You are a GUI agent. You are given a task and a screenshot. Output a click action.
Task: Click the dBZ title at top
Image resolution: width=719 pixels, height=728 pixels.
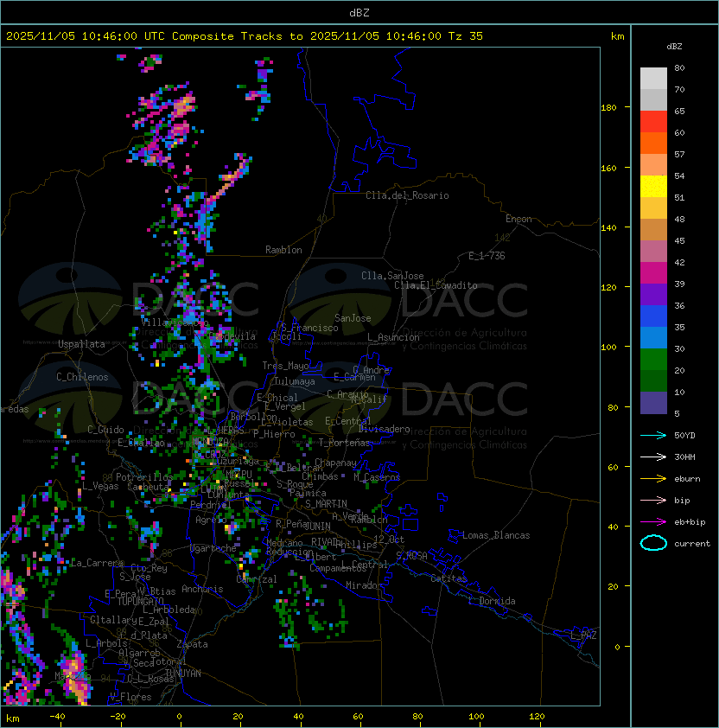(x=359, y=13)
